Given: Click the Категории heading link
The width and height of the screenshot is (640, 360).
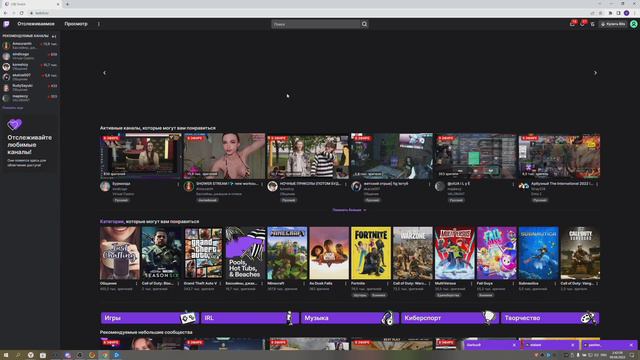Looking at the screenshot, I should click(x=112, y=222).
